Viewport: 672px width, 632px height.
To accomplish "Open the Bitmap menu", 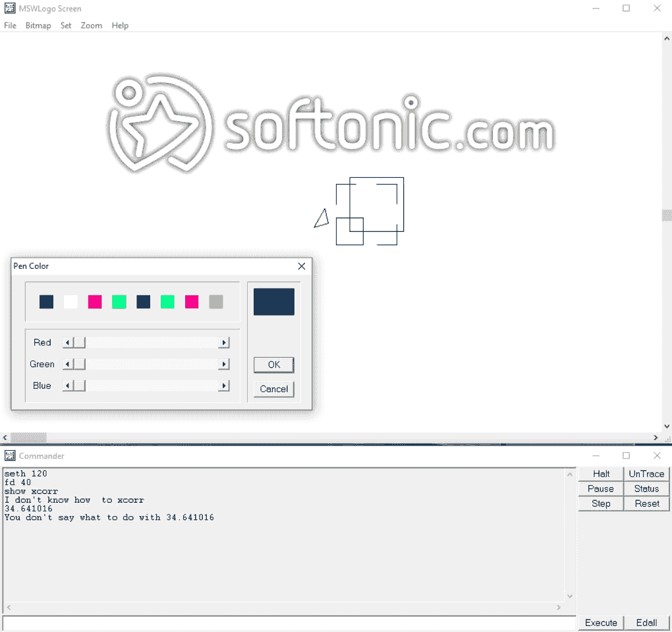I will (38, 25).
